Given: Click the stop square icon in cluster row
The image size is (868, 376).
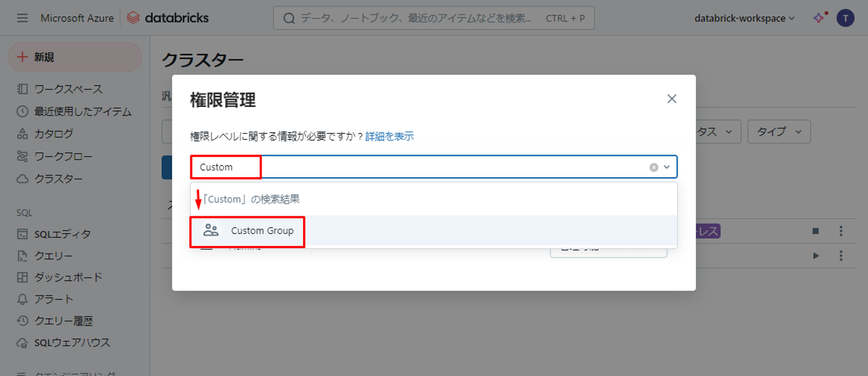Looking at the screenshot, I should coord(816,231).
